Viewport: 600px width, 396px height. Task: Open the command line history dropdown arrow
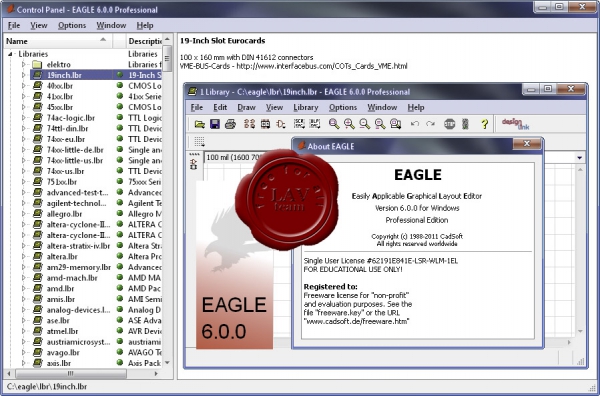(579, 158)
